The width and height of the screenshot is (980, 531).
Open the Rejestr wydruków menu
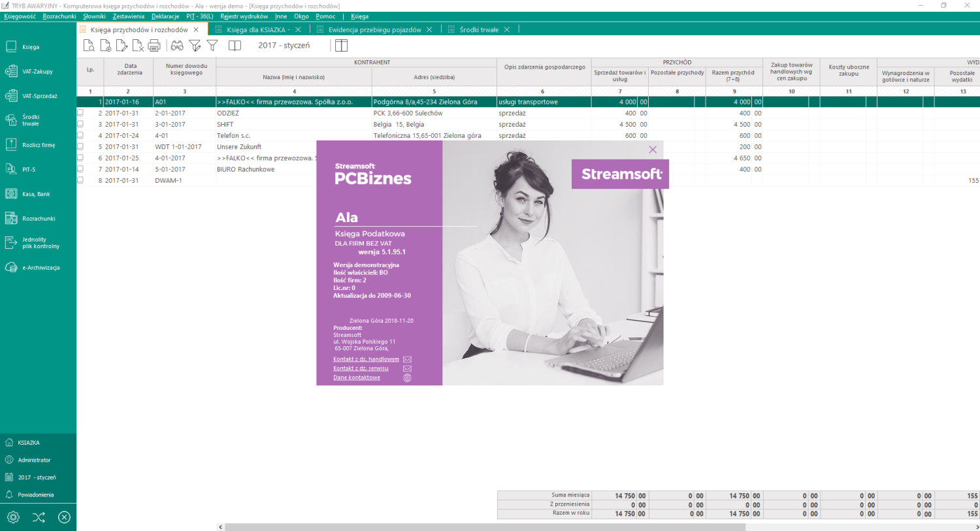tap(244, 16)
